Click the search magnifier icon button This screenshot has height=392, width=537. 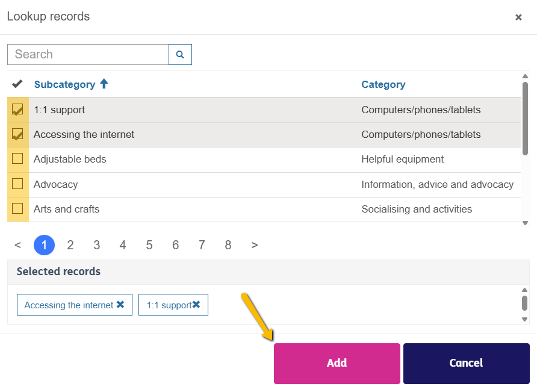point(180,54)
